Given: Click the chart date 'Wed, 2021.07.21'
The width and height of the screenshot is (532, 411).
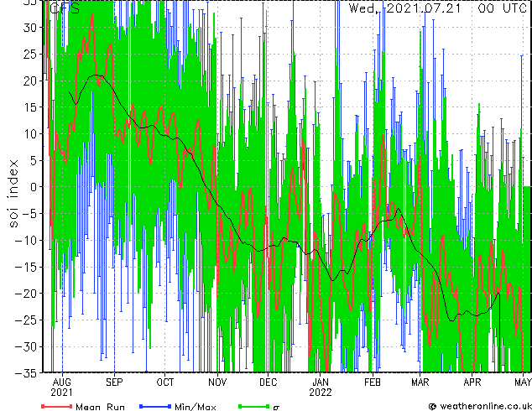Looking at the screenshot, I should [404, 8].
